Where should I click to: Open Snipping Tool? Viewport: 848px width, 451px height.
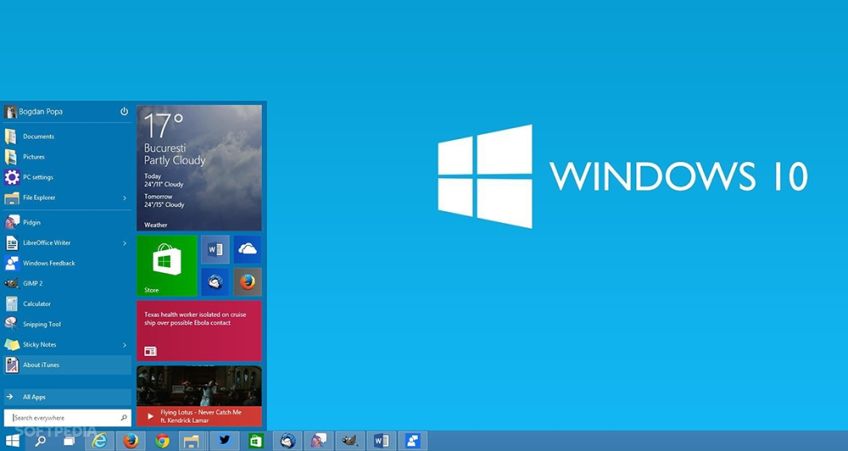coord(67,324)
